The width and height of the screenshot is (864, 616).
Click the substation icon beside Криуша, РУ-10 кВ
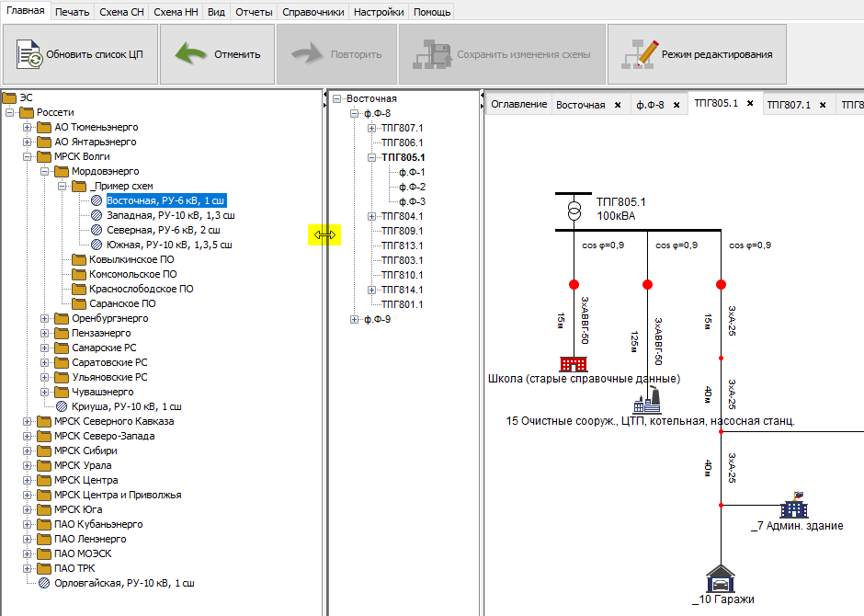click(x=62, y=406)
